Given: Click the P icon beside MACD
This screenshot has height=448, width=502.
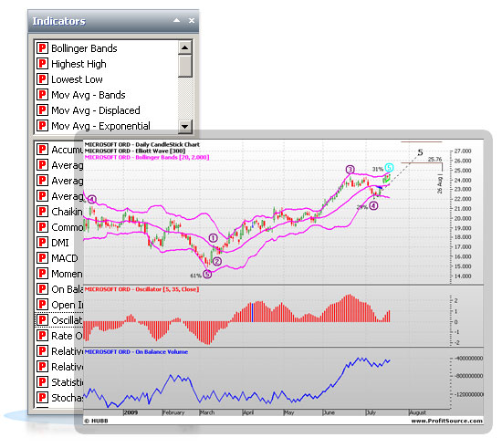Looking at the screenshot, I should coord(42,258).
